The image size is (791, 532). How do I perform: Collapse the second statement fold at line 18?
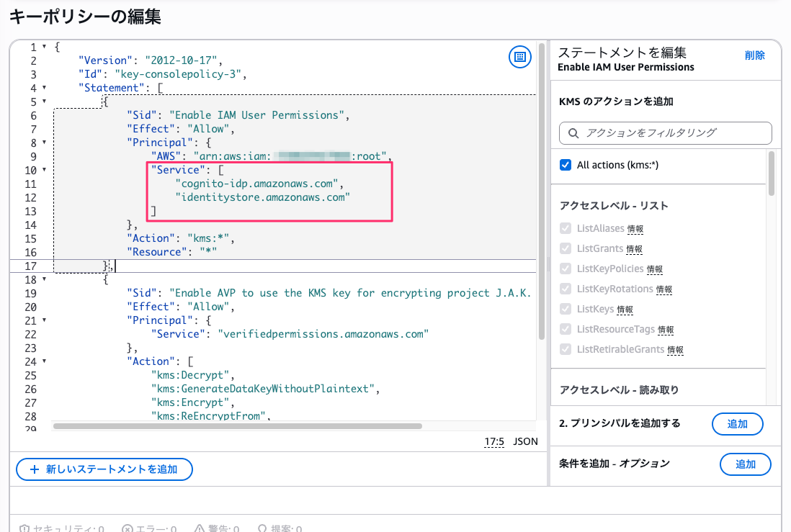click(45, 279)
